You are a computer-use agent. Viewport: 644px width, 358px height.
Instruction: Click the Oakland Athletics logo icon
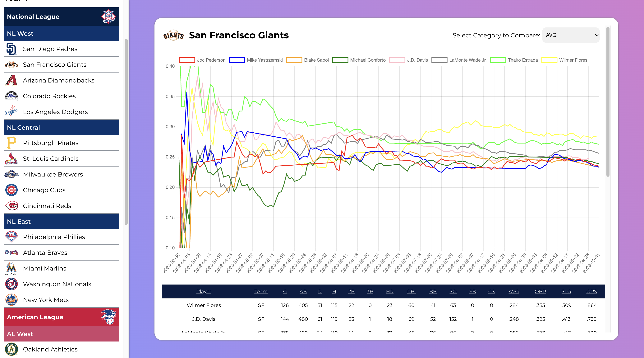(x=11, y=349)
